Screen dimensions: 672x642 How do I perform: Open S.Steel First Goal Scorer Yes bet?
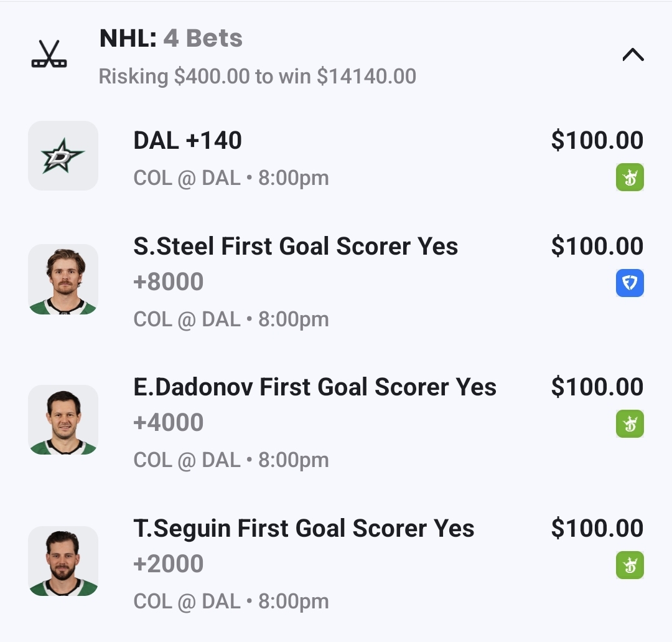point(296,247)
